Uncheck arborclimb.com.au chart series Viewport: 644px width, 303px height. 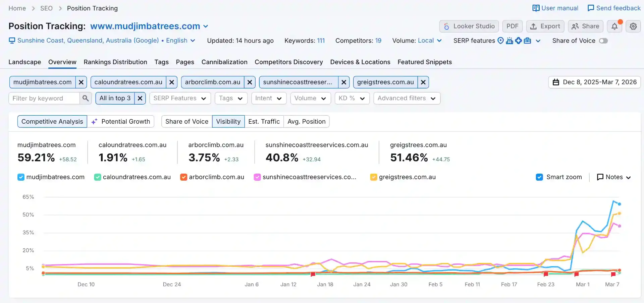pyautogui.click(x=183, y=177)
